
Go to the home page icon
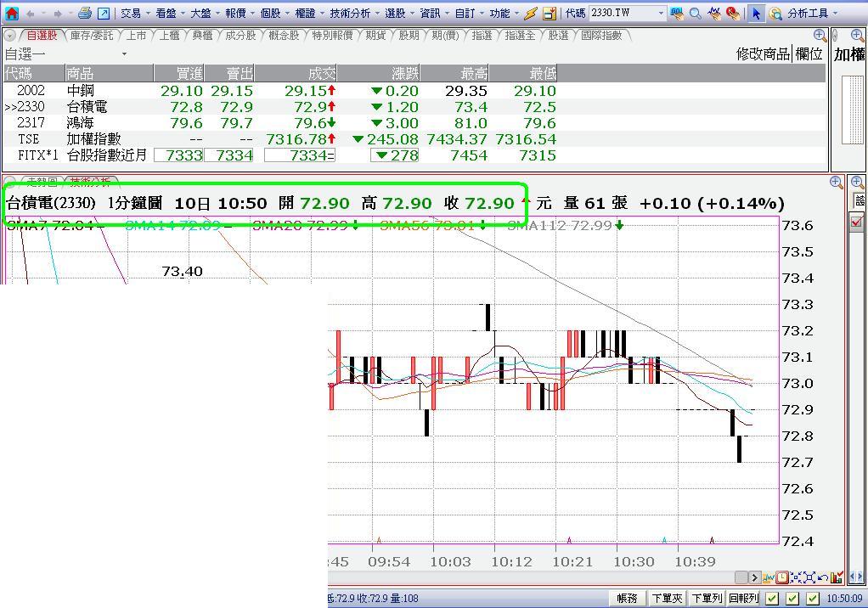click(x=11, y=14)
